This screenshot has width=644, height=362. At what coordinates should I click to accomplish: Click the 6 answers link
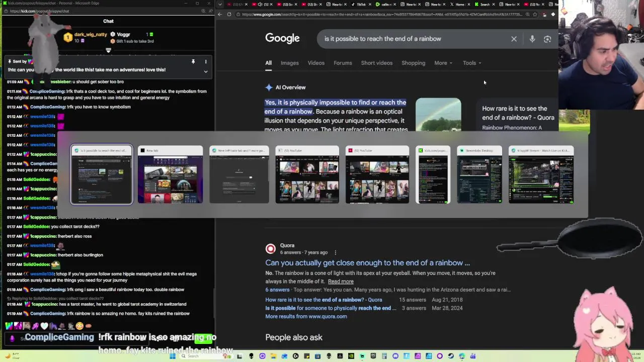[x=277, y=290]
